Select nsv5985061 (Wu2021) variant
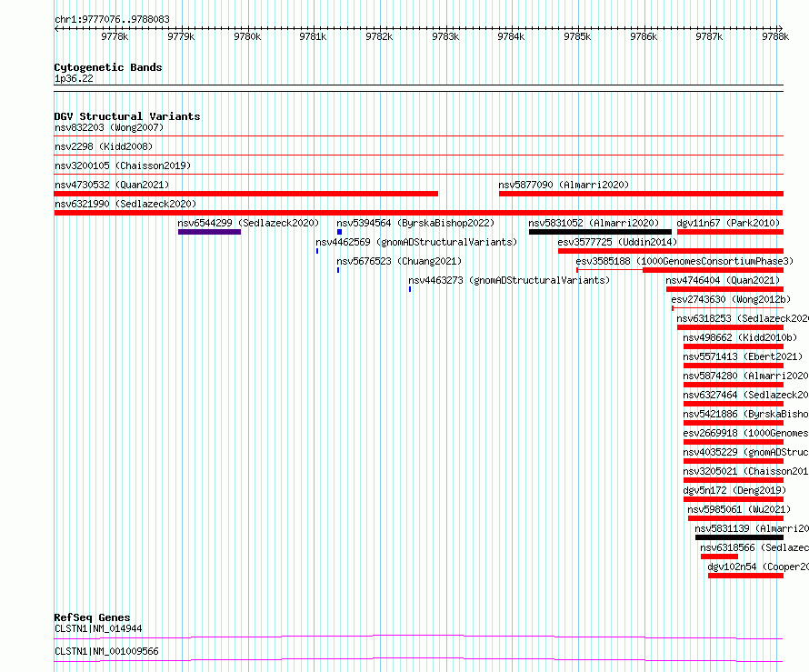809x672 pixels. [739, 509]
